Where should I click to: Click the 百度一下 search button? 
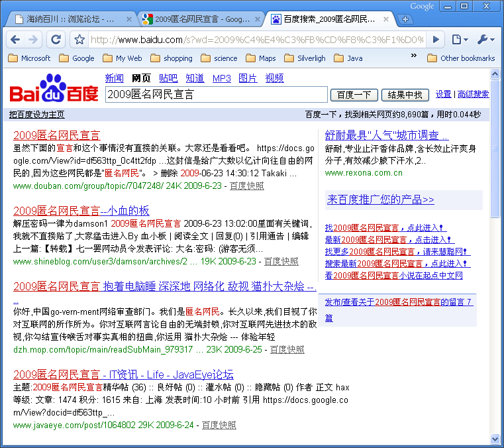(x=354, y=95)
